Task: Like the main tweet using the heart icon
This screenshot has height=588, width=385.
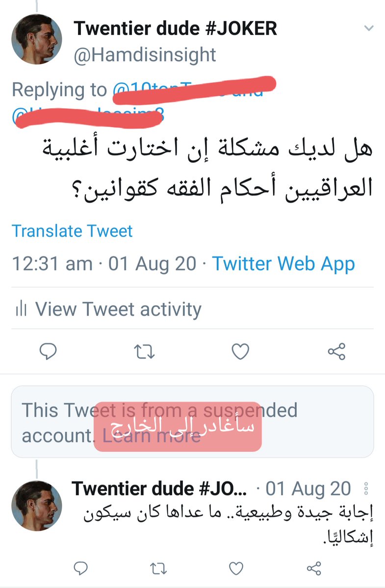Action: coord(240,351)
